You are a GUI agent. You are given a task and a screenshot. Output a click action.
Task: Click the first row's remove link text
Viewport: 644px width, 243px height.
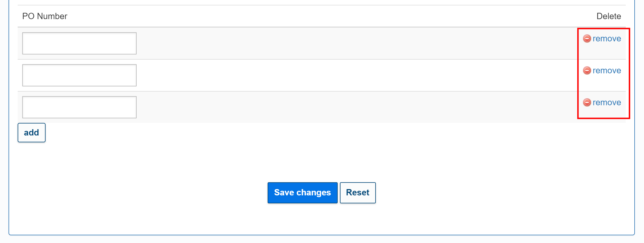607,39
